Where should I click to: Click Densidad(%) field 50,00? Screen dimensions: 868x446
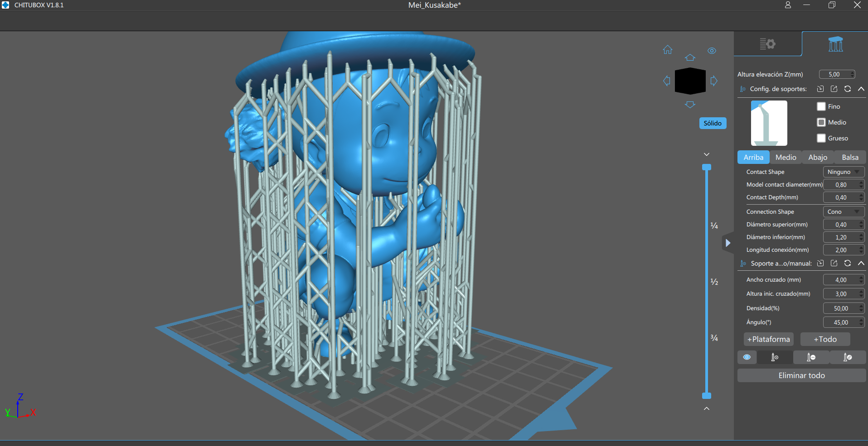click(x=844, y=308)
